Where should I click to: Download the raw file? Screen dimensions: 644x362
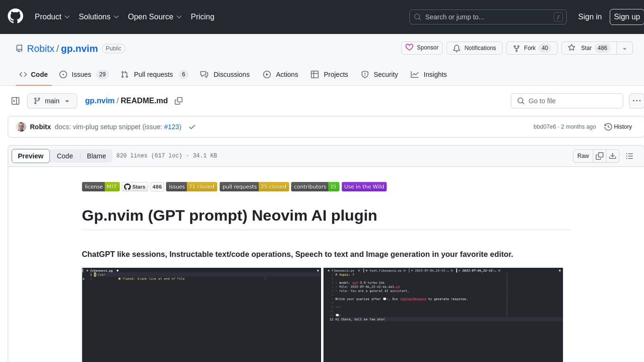(x=612, y=156)
